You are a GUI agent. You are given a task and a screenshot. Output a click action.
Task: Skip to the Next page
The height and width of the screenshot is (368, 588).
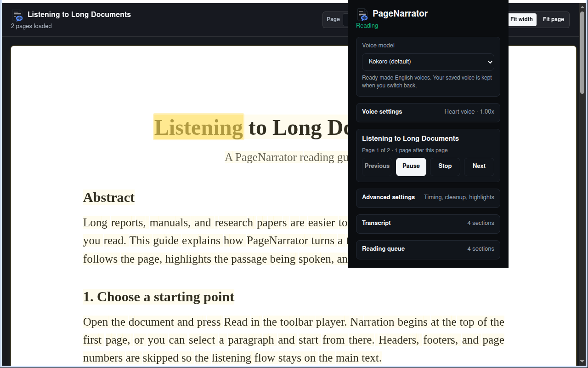(479, 167)
